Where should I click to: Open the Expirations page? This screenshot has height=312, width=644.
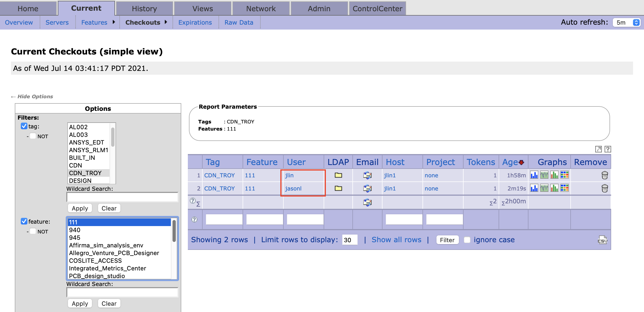pos(195,22)
